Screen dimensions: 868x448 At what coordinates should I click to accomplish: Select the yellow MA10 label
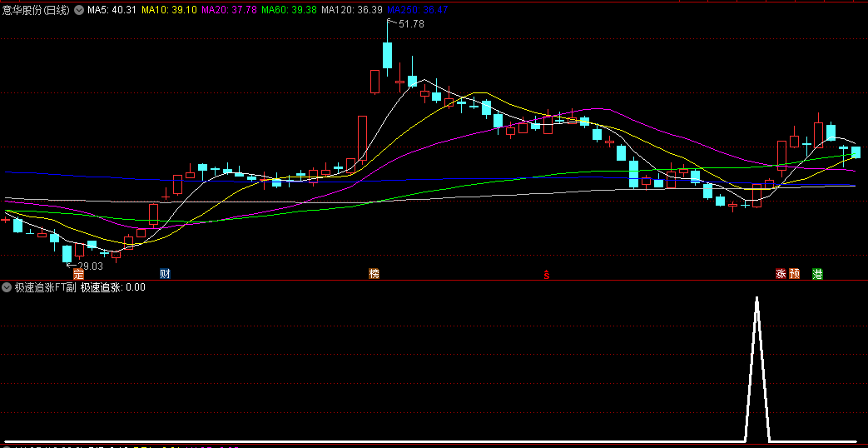click(x=169, y=10)
